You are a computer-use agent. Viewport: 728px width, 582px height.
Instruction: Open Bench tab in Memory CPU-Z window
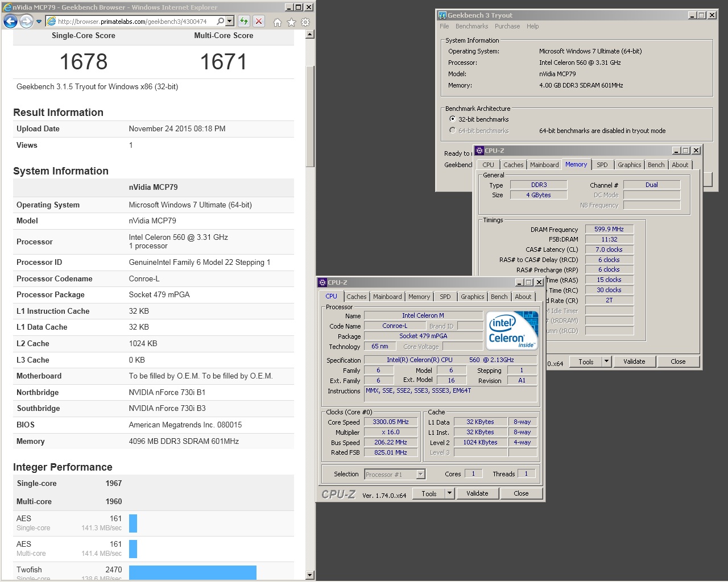656,165
